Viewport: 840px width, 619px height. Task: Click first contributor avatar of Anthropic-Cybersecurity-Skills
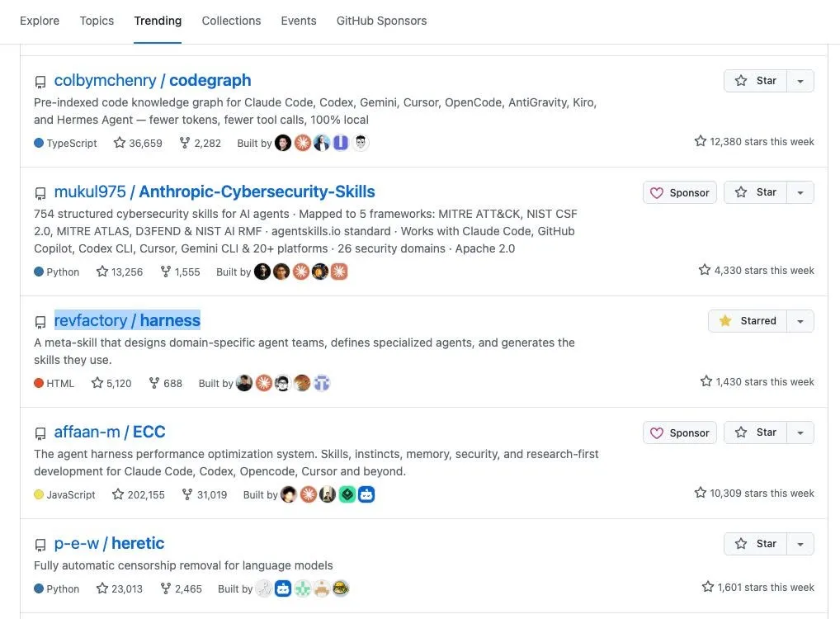pyautogui.click(x=262, y=272)
